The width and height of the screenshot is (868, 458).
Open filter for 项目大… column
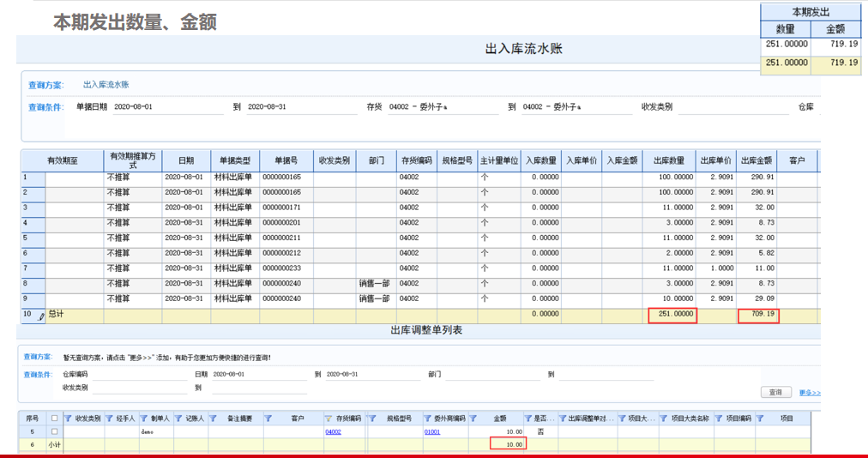(622, 419)
